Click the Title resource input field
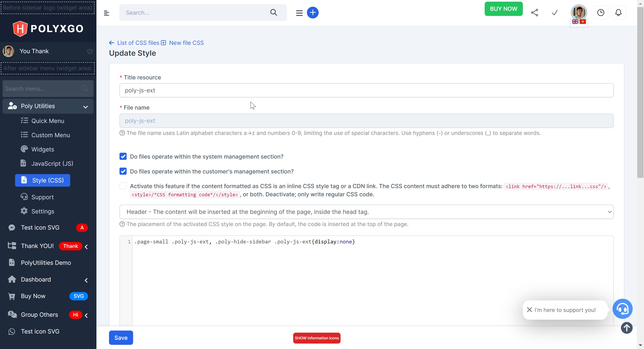 pos(366,90)
